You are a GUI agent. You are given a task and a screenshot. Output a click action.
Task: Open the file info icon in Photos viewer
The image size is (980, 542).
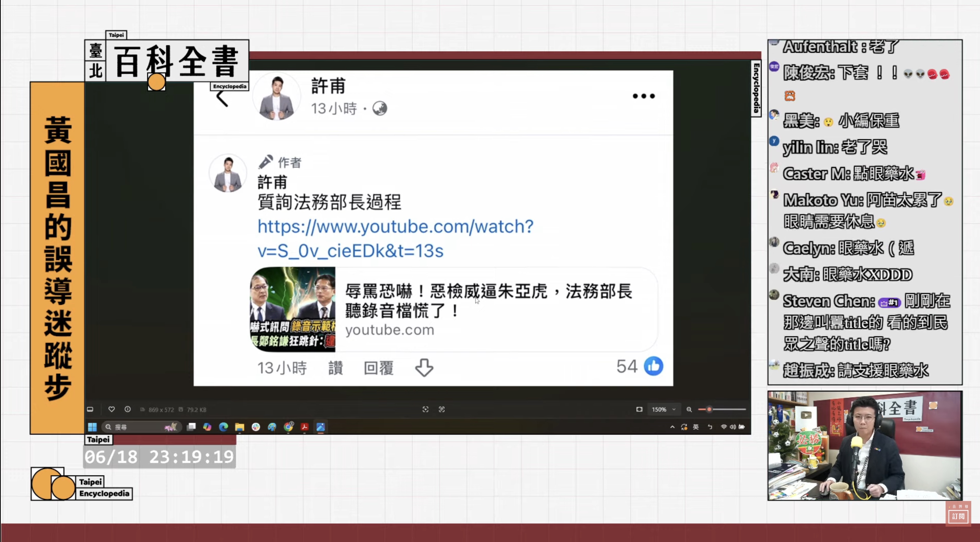tap(127, 409)
